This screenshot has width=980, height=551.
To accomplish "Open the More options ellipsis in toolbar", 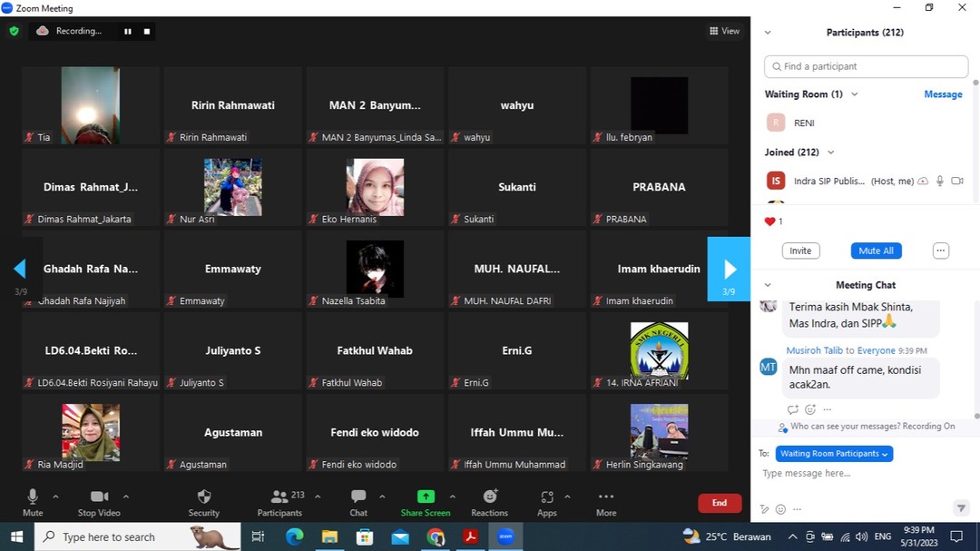I will pos(606,497).
